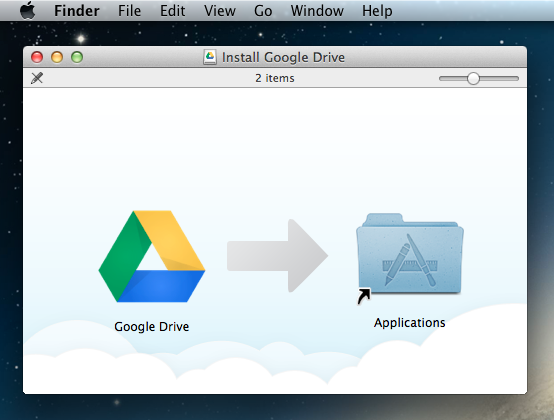Select the Applications folder shortcut icon
The width and height of the screenshot is (554, 420).
[409, 258]
